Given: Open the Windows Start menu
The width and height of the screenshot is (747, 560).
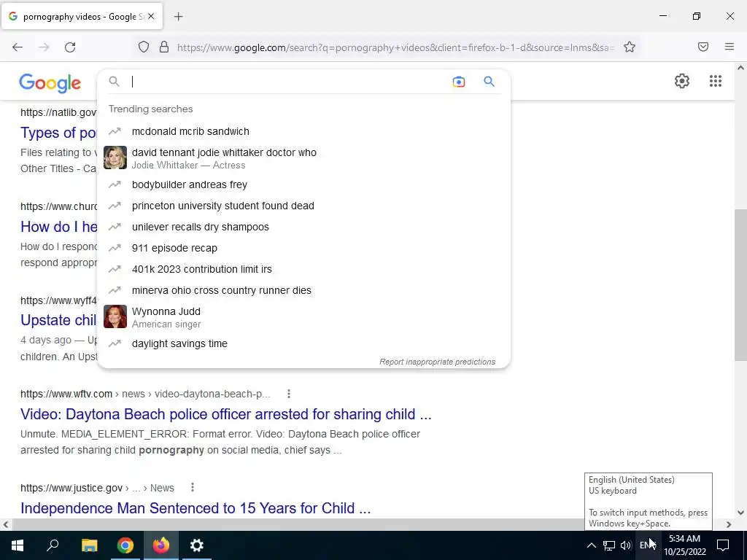Looking at the screenshot, I should [18, 545].
